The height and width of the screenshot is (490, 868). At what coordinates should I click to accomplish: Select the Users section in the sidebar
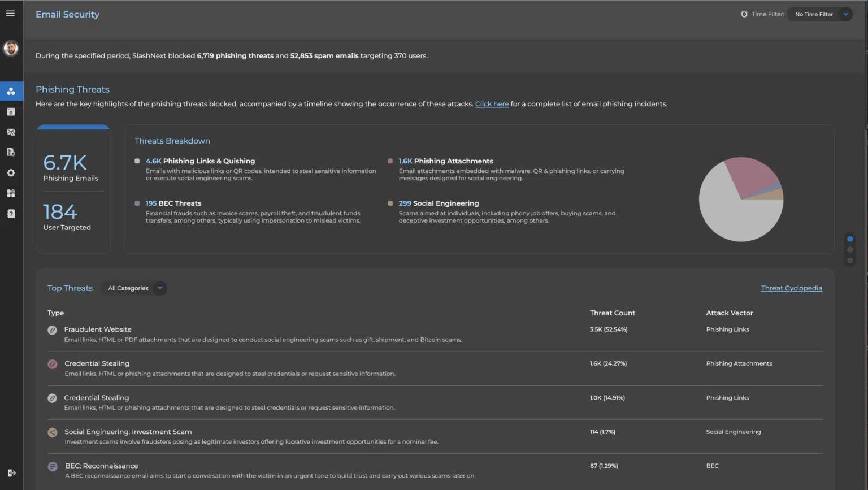11,91
